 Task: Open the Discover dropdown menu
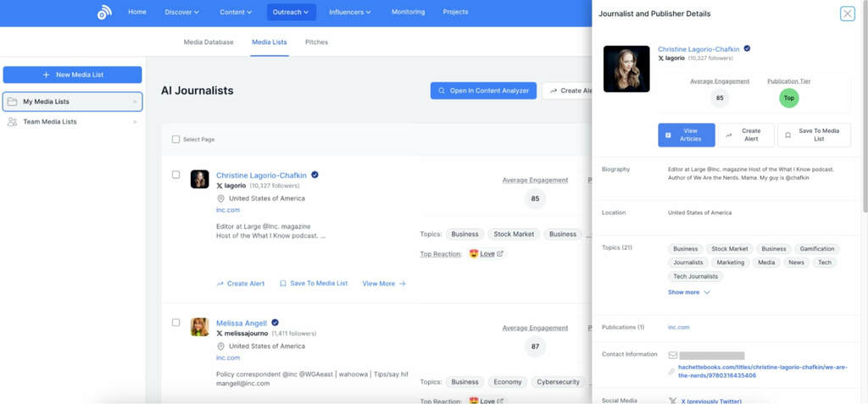(x=181, y=12)
